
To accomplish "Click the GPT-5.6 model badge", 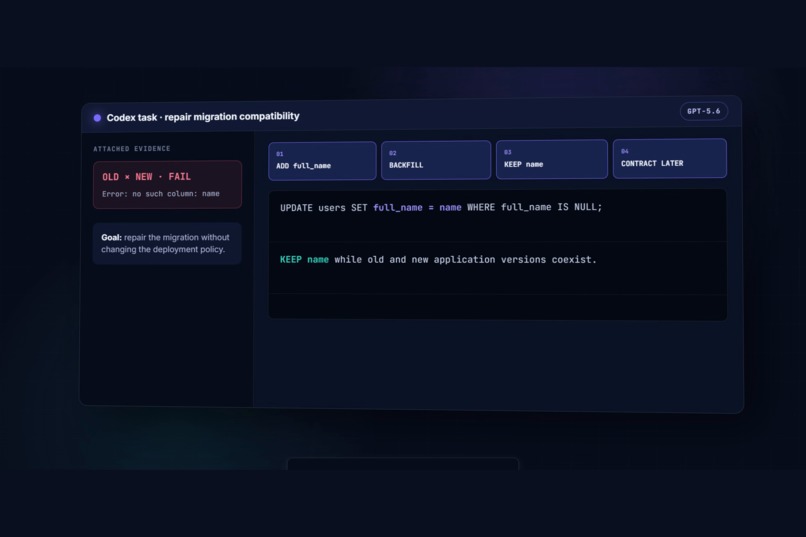I will point(704,111).
